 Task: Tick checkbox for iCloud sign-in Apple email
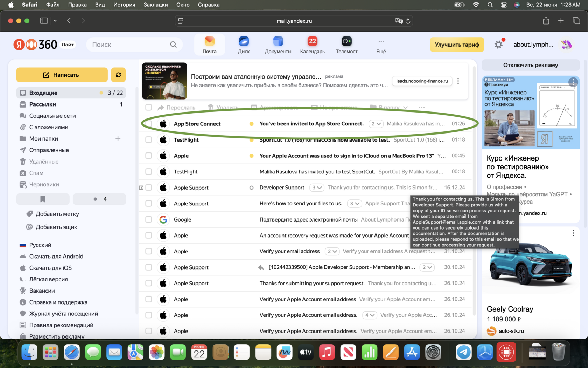[x=148, y=156]
